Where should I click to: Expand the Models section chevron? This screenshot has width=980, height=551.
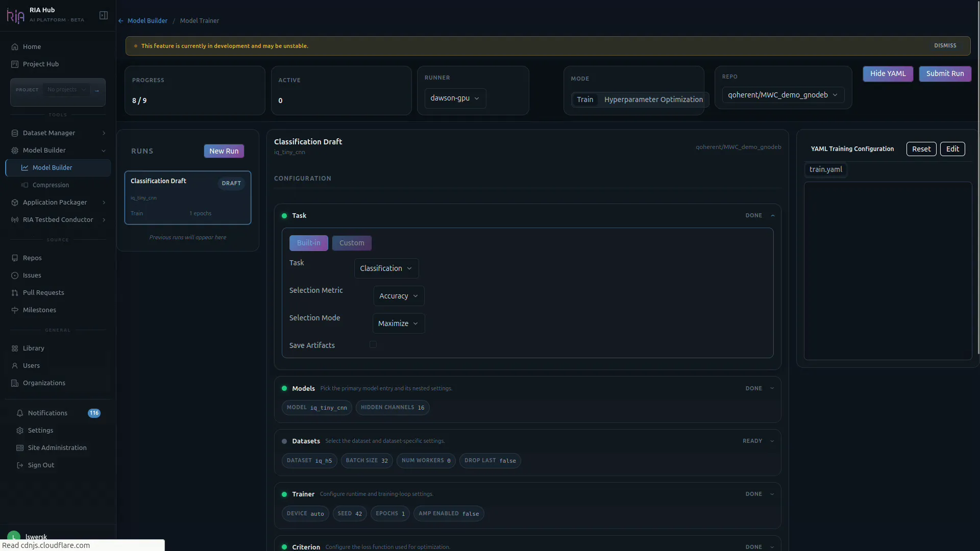coord(772,389)
